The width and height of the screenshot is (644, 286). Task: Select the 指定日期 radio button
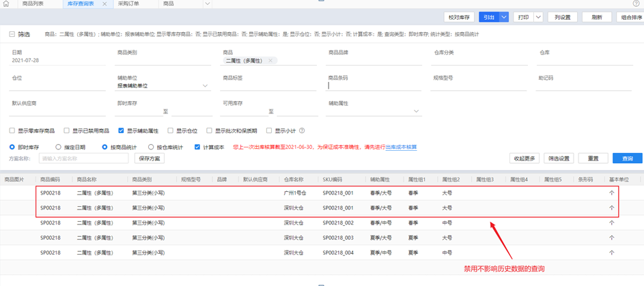[58, 147]
